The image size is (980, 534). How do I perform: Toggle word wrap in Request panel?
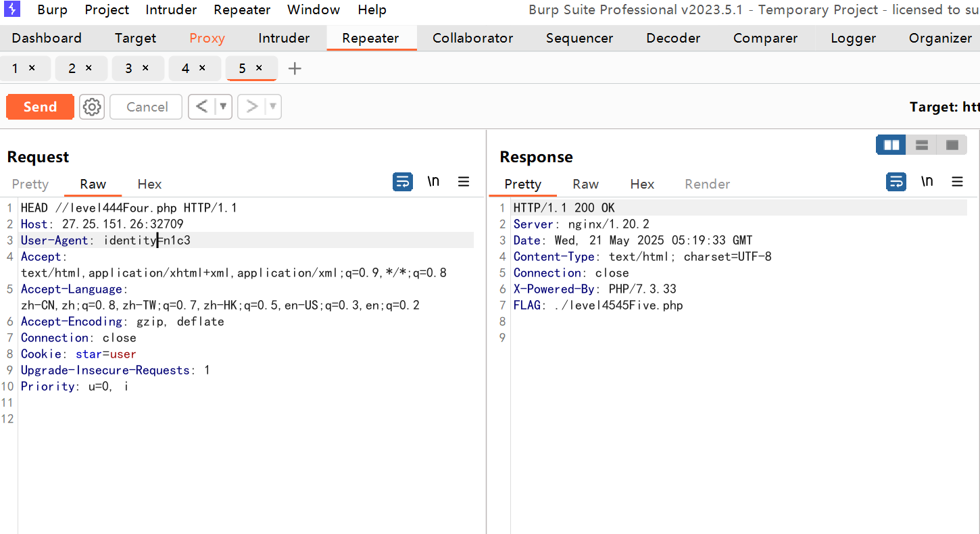point(403,182)
